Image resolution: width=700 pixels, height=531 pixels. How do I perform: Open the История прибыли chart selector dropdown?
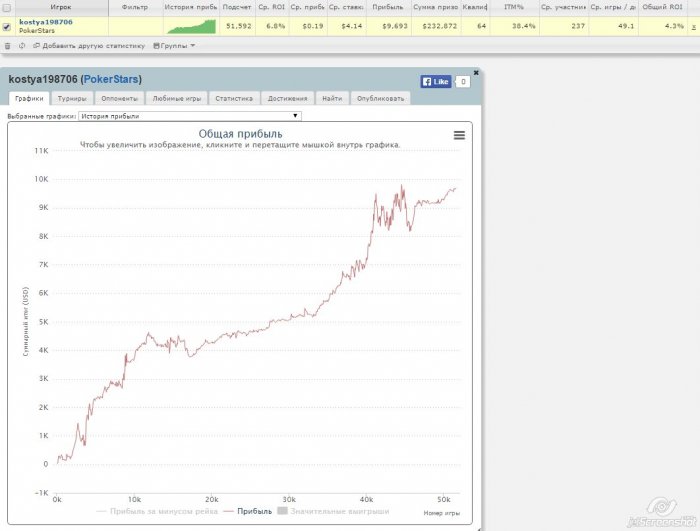[x=190, y=116]
